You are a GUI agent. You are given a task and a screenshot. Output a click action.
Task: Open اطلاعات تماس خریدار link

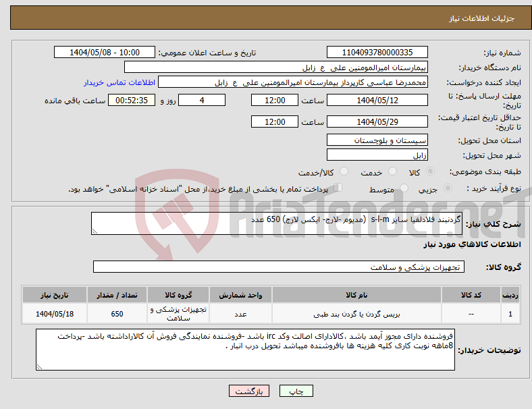click(119, 82)
